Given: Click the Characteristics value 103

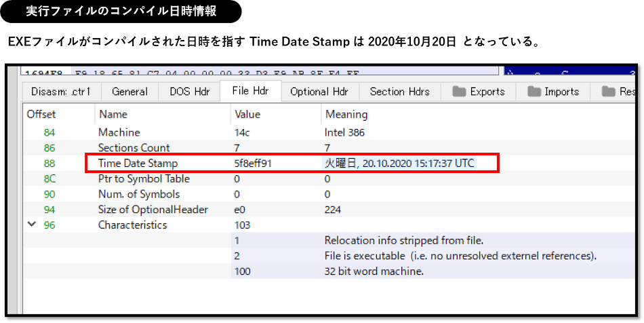Looking at the screenshot, I should 243,225.
